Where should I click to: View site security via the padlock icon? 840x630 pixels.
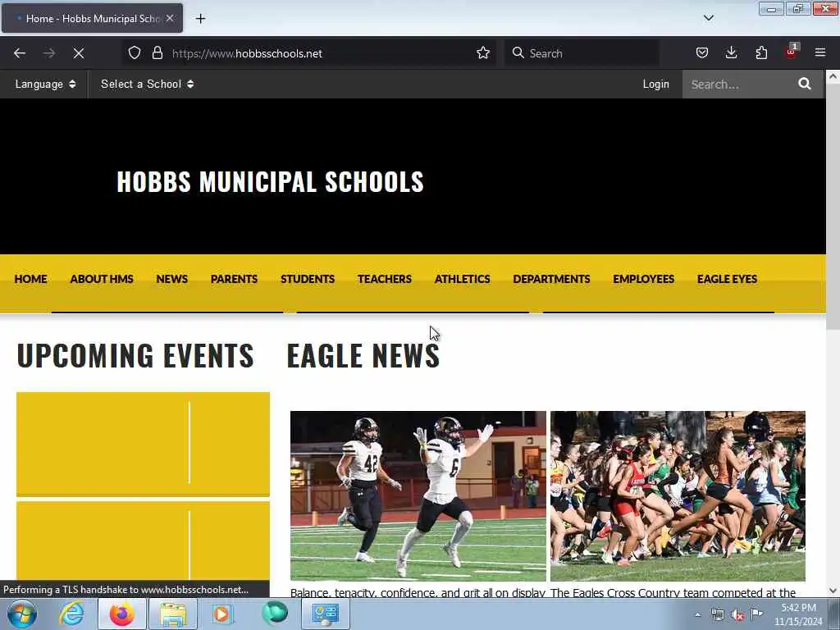(x=157, y=53)
